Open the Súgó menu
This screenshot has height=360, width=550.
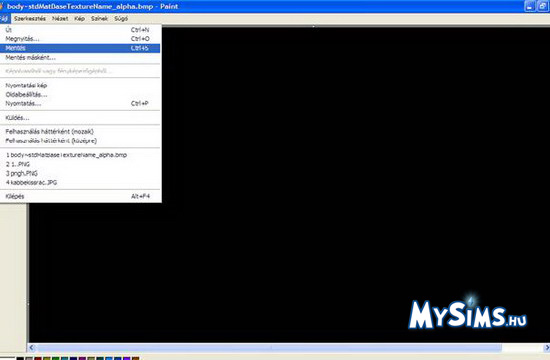[121, 19]
